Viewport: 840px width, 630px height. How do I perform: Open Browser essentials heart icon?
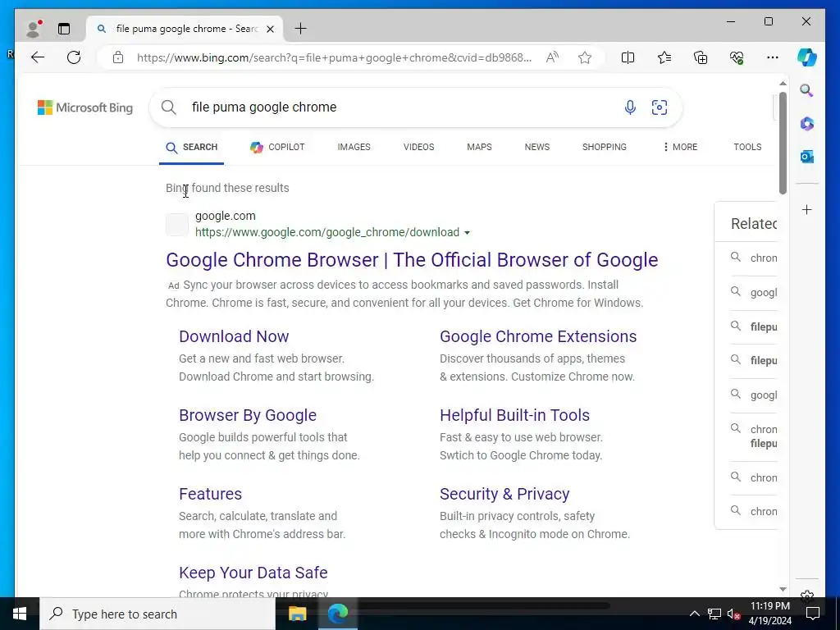pyautogui.click(x=737, y=57)
